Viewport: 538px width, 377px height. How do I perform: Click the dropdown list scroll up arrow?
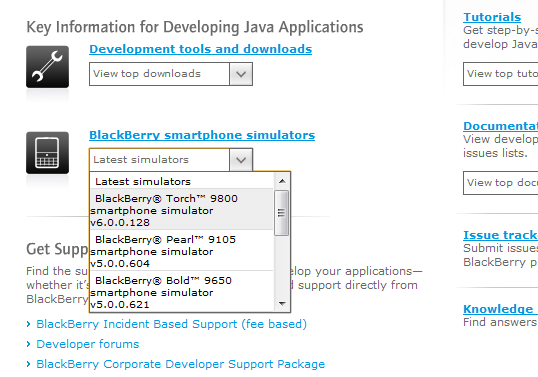tap(282, 181)
